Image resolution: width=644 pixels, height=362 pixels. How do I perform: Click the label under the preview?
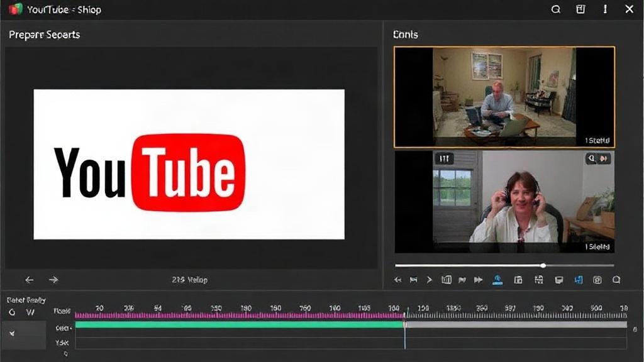[x=189, y=280]
